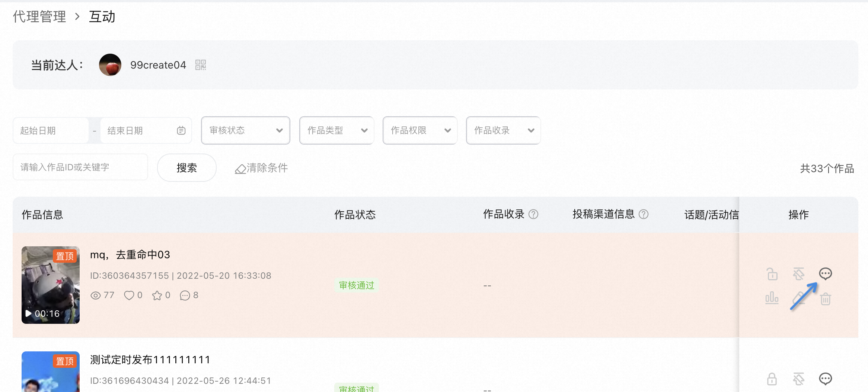Show the help tooltip for 作品收录

click(x=533, y=214)
